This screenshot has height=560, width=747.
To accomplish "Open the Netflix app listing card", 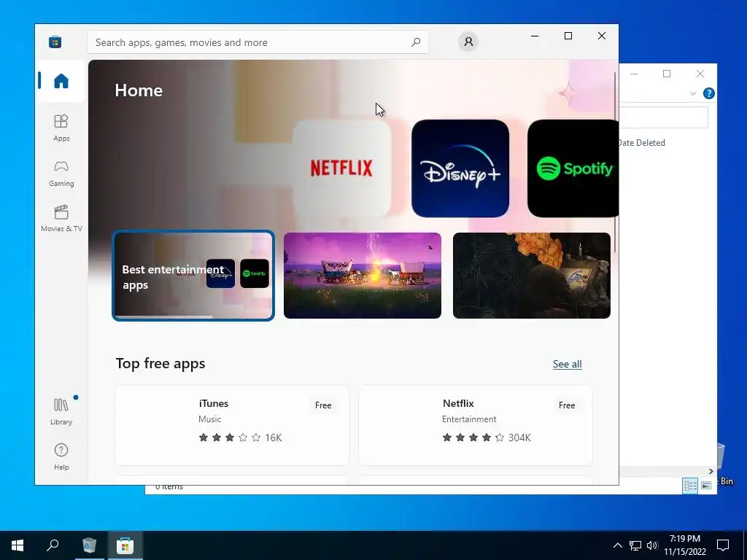I will click(x=475, y=425).
